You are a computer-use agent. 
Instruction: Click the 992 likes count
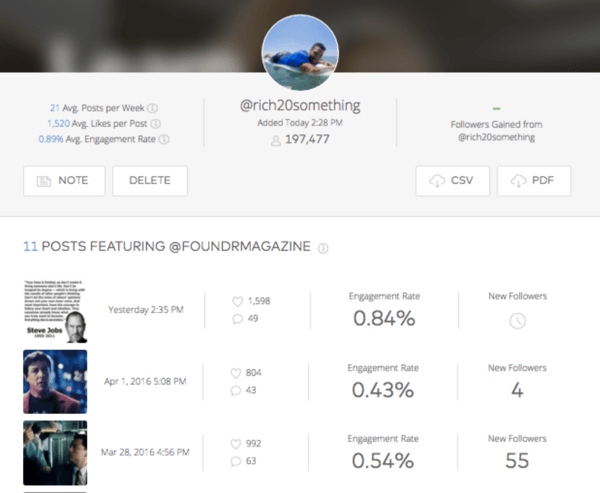pos(253,444)
